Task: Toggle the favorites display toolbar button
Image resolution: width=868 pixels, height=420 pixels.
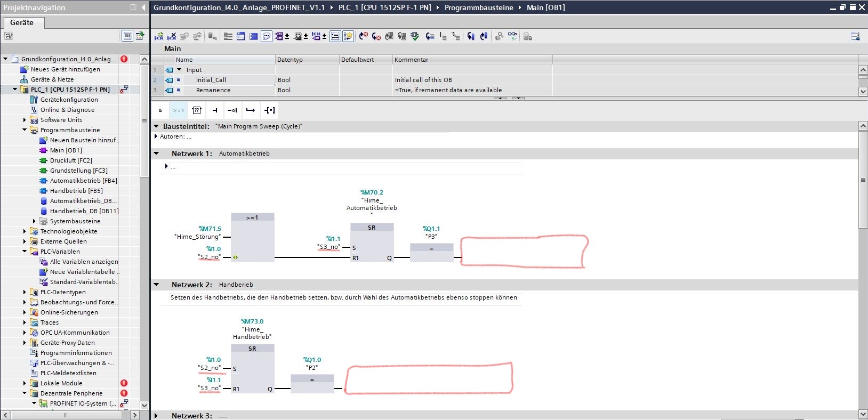Action: click(348, 36)
